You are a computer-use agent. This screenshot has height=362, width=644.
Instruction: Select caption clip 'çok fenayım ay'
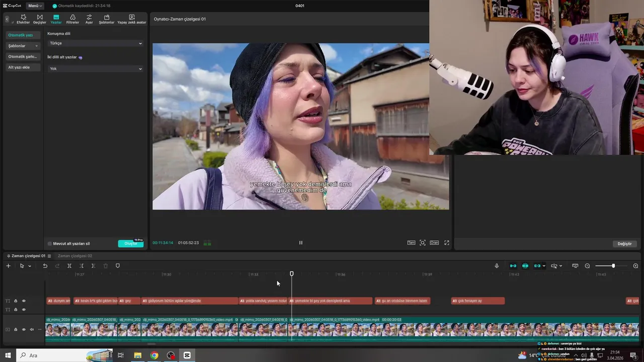click(478, 301)
